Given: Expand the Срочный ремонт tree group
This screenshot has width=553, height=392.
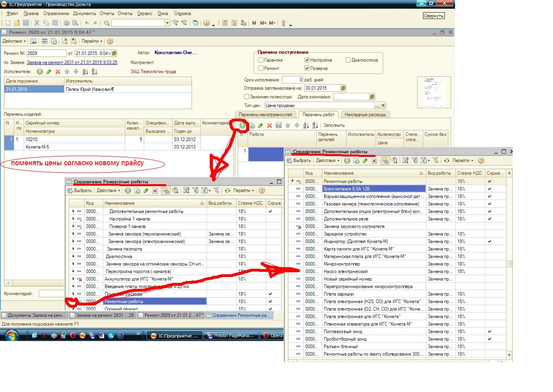Looking at the screenshot, I should [x=73, y=309].
